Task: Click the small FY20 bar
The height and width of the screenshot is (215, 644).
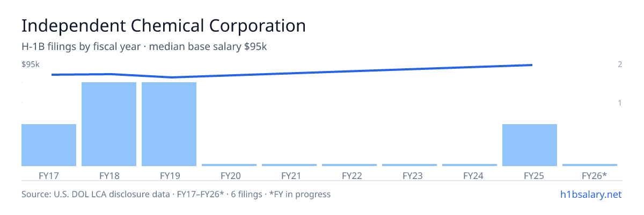Action: [x=229, y=165]
